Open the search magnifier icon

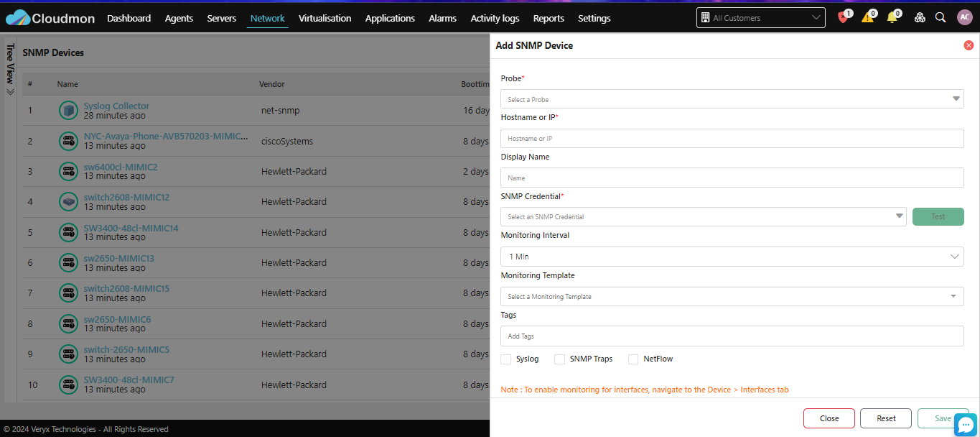[x=941, y=18]
